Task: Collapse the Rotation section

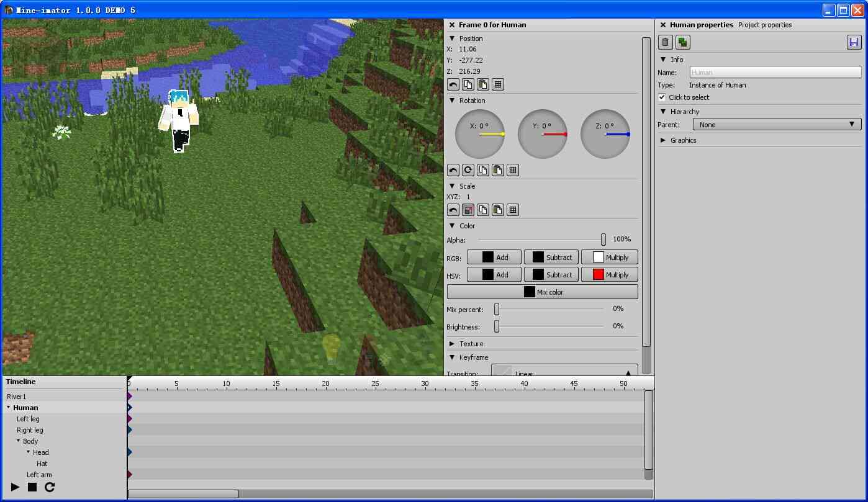Action: point(452,101)
